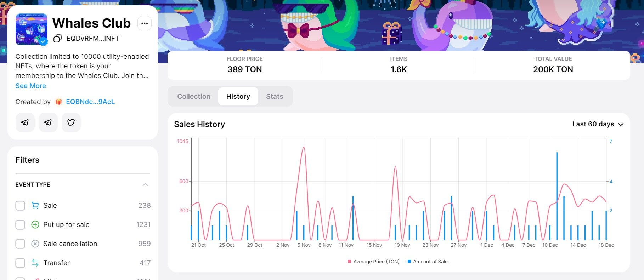Click the Transfer arrows icon
This screenshot has height=280, width=644.
click(35, 263)
